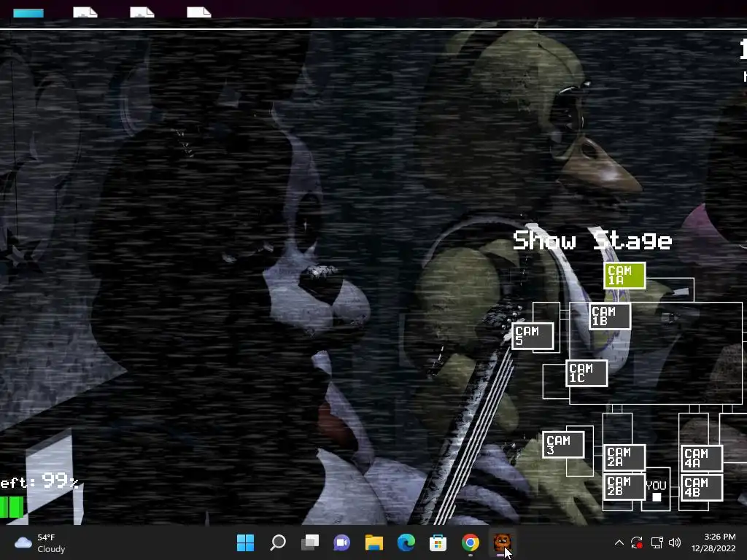Image resolution: width=747 pixels, height=560 pixels.
Task: Select the cyan tab at top left
Action: [28, 13]
